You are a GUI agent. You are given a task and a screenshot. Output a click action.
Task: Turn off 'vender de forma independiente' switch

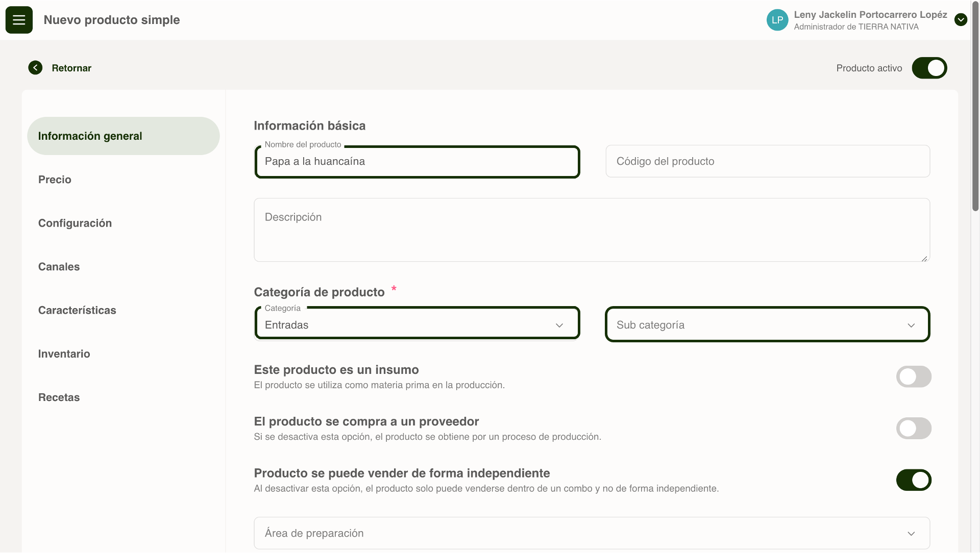point(914,480)
